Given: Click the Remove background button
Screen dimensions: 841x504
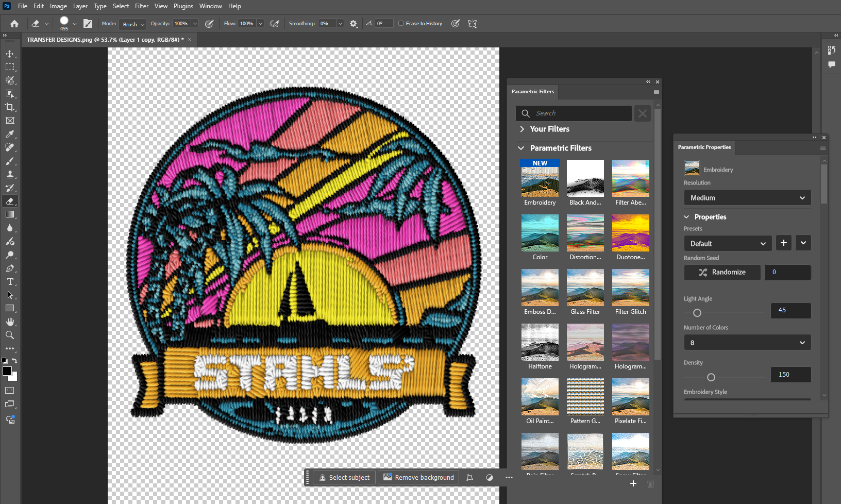Looking at the screenshot, I should click(x=419, y=478).
